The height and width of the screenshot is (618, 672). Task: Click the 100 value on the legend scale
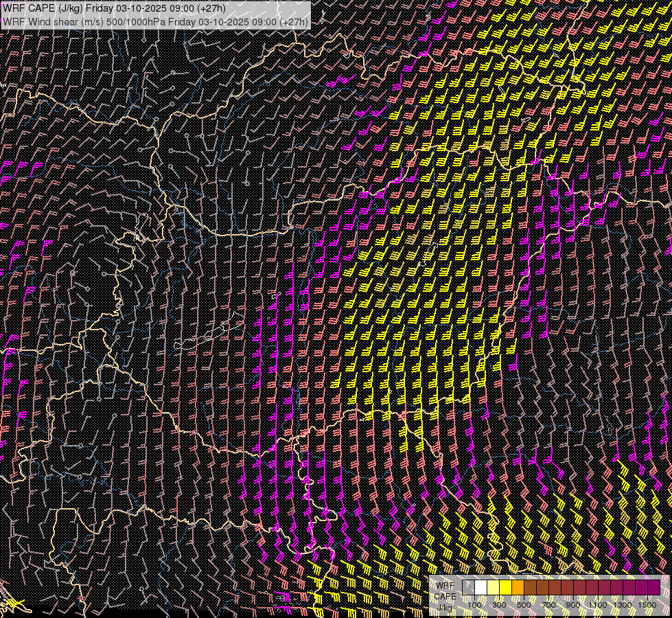click(x=474, y=604)
